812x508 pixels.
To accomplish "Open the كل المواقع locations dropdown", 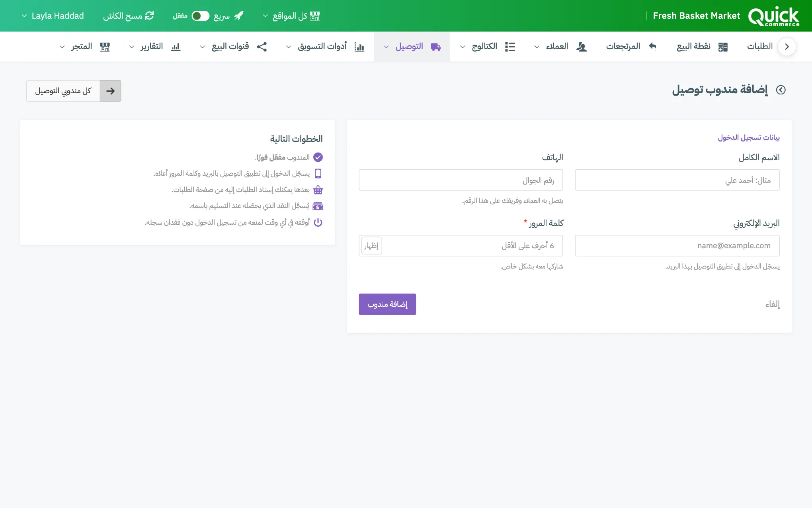I will 291,16.
